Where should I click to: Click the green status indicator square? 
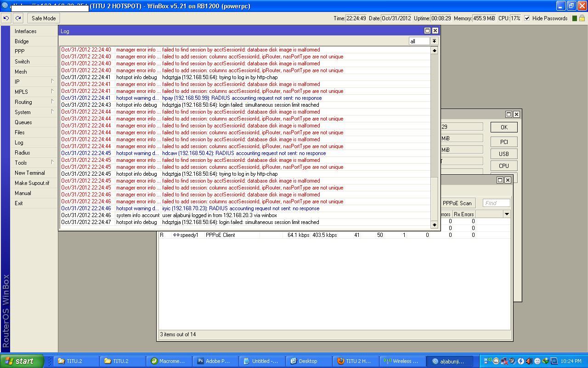[574, 18]
